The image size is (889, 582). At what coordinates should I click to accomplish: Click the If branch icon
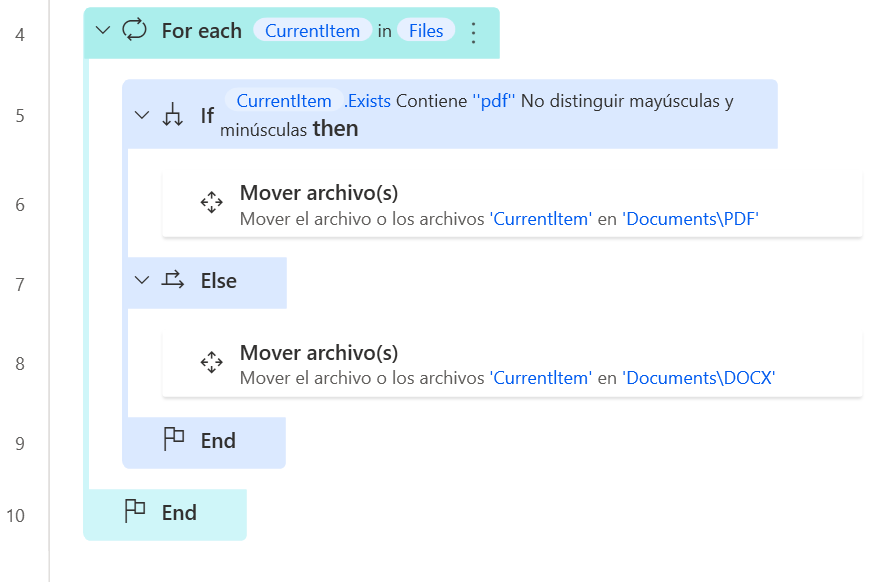(x=173, y=115)
